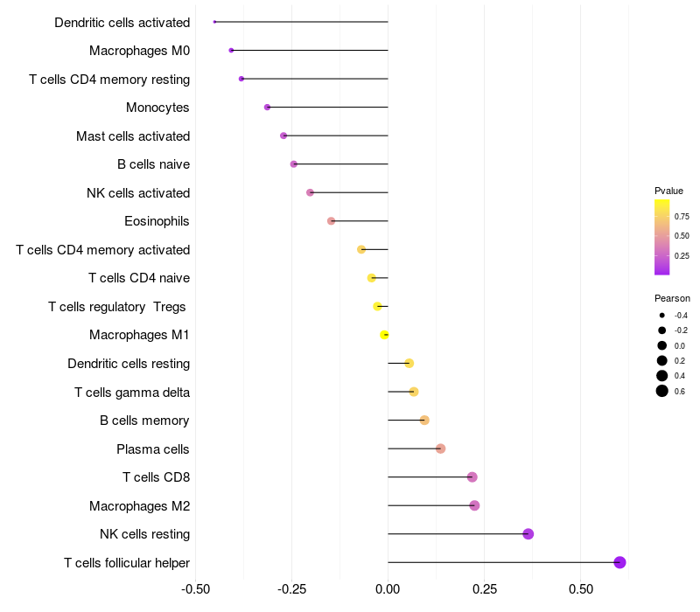This screenshot has height=612, width=700.
Task: Click the 0.6 Pearson legend circle
Action: [662, 391]
